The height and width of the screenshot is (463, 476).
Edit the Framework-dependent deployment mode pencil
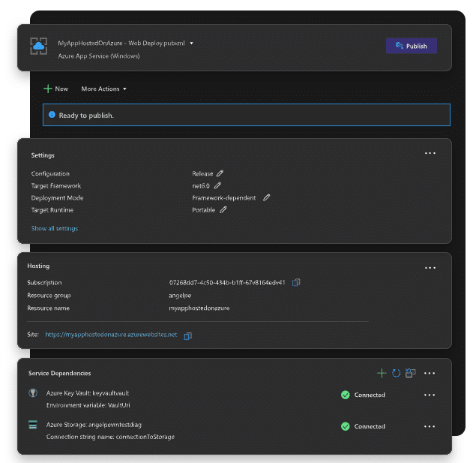click(x=266, y=198)
